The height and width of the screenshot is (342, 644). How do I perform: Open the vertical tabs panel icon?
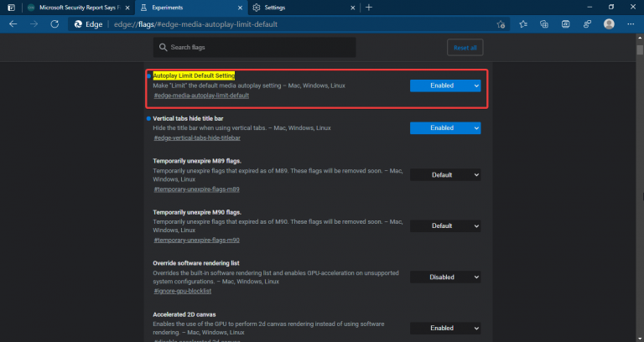[x=10, y=7]
